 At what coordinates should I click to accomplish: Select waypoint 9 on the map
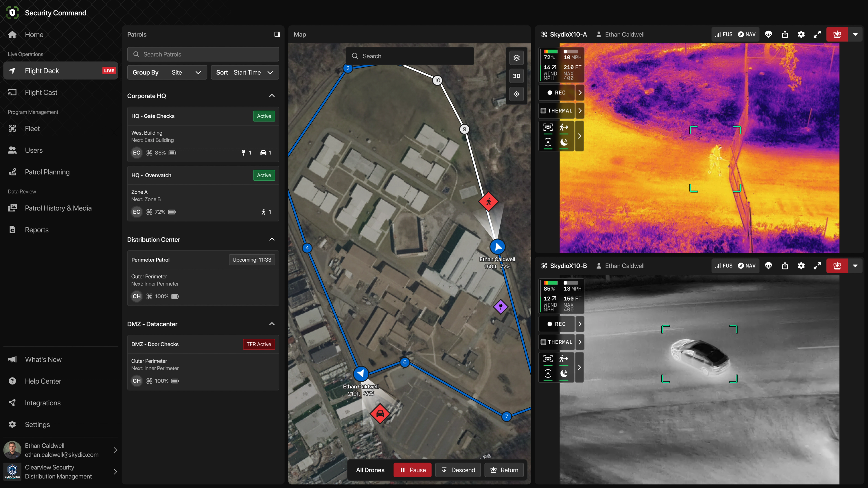464,129
